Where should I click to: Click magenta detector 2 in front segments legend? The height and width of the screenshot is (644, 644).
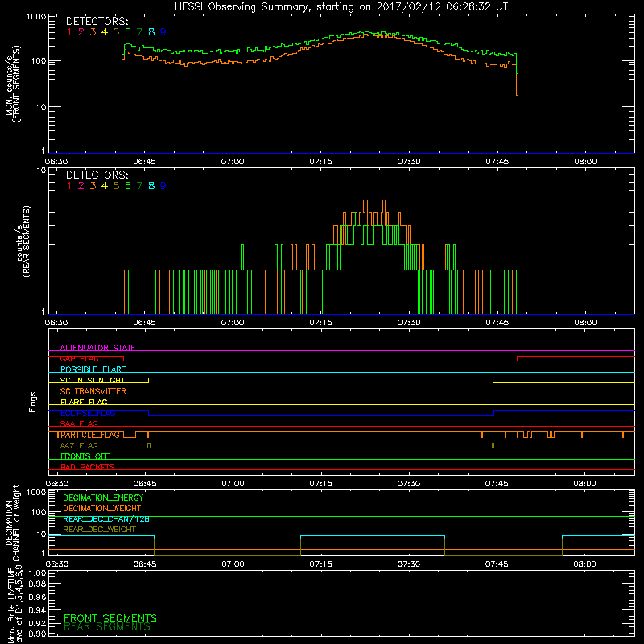tap(81, 32)
